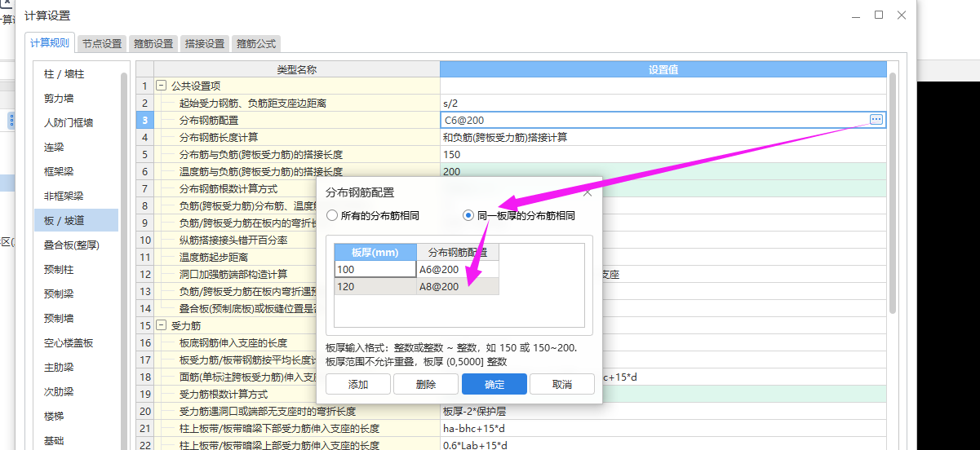Click the 取消 button
The height and width of the screenshot is (450, 980).
pos(562,384)
